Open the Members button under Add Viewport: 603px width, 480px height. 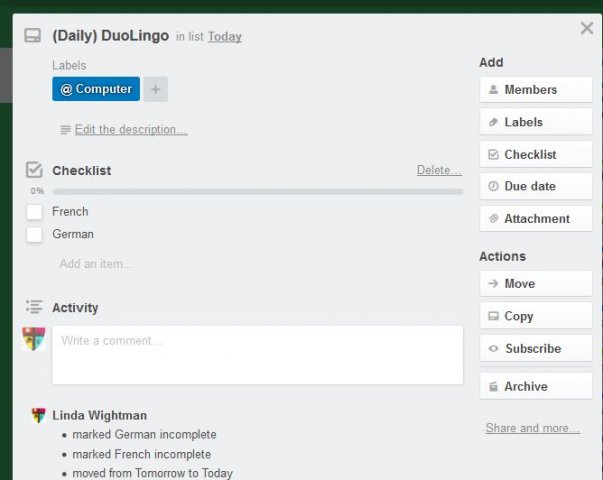coord(536,90)
